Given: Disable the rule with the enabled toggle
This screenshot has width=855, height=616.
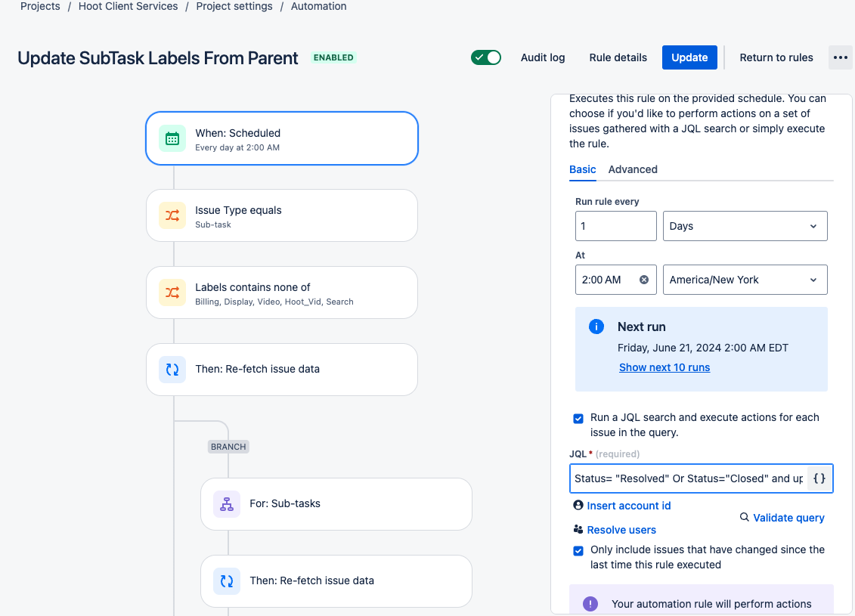Looking at the screenshot, I should 486,57.
